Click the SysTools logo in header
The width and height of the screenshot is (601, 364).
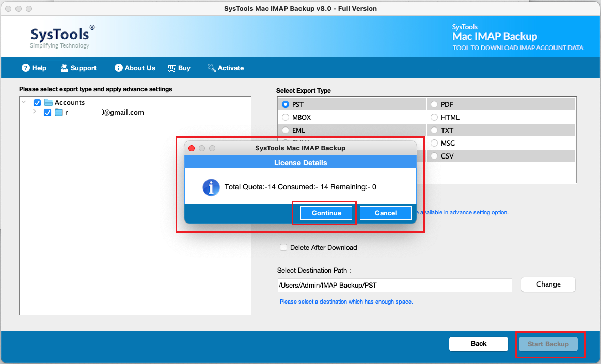click(62, 36)
